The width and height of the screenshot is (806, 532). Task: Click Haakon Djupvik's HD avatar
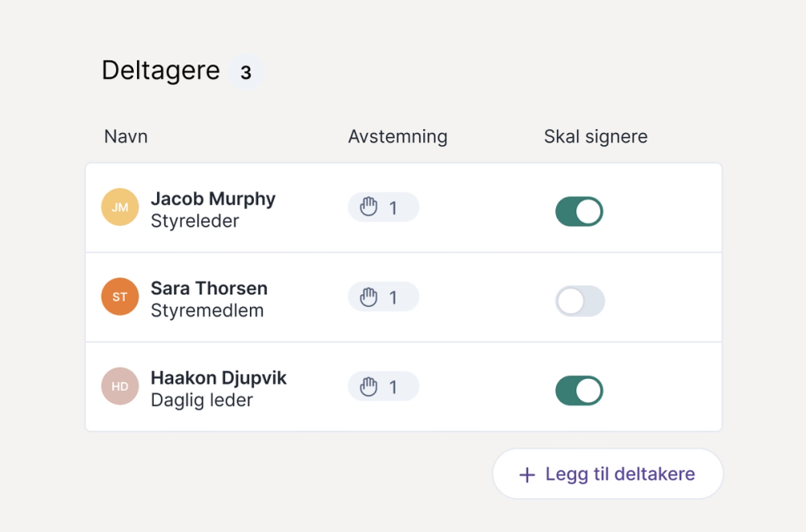point(120,386)
